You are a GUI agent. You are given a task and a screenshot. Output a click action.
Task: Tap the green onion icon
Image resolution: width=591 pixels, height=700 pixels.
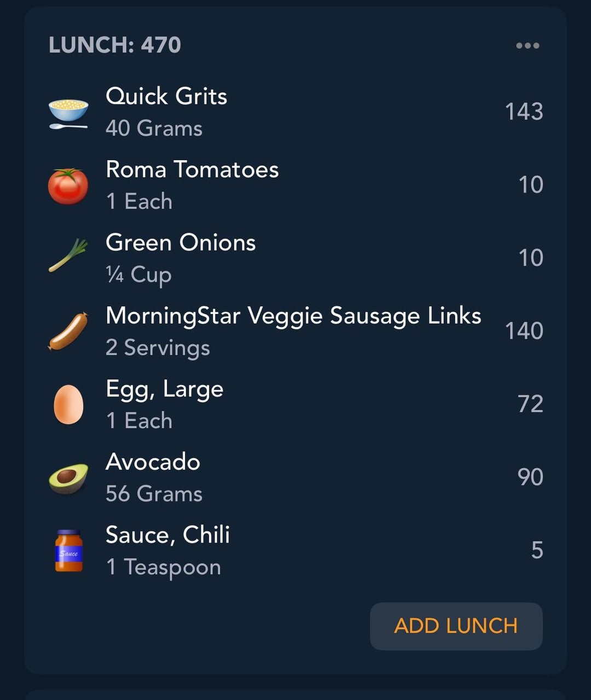tap(68, 255)
